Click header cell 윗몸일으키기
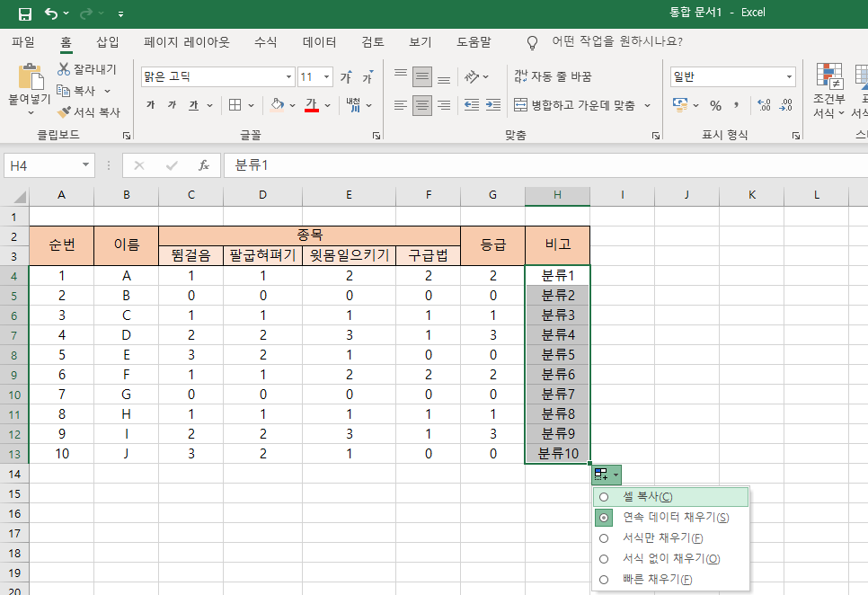This screenshot has width=868, height=595. (350, 255)
